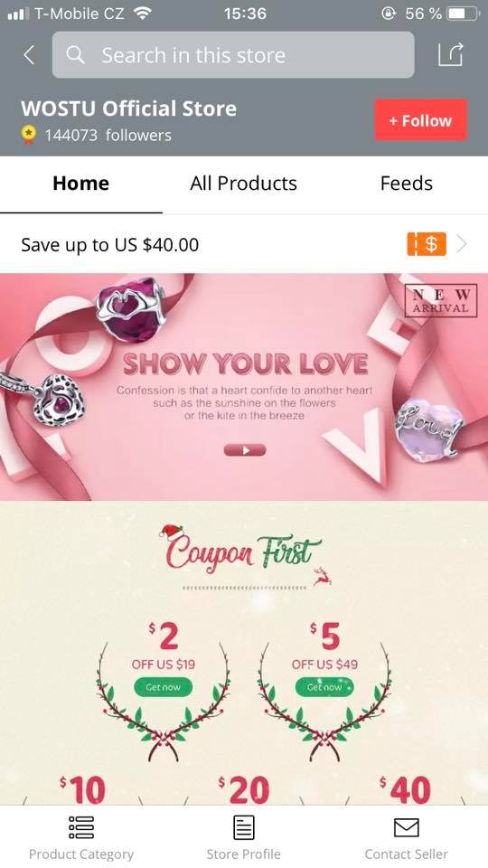Tap the $40 coupon offer
Screen dimensions: 488x868
407,788
